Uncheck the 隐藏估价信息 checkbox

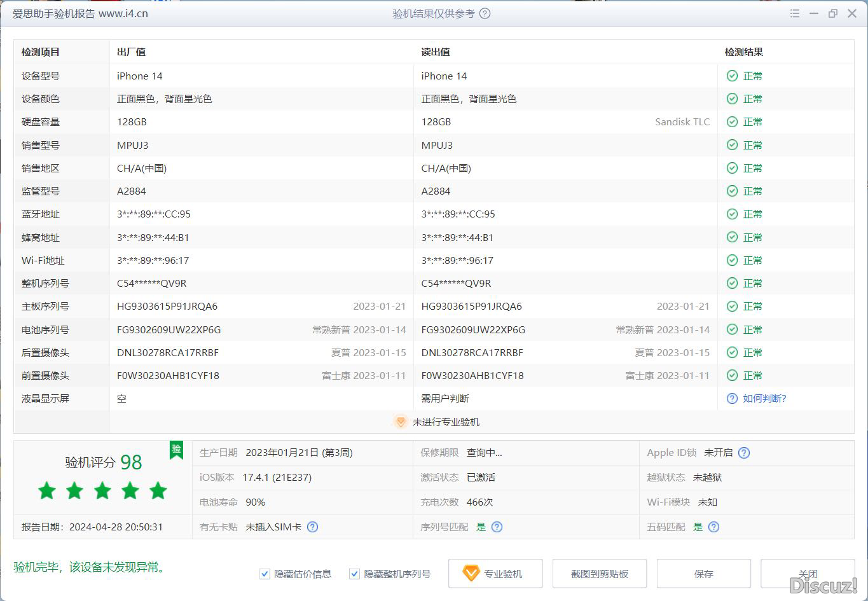click(x=265, y=574)
